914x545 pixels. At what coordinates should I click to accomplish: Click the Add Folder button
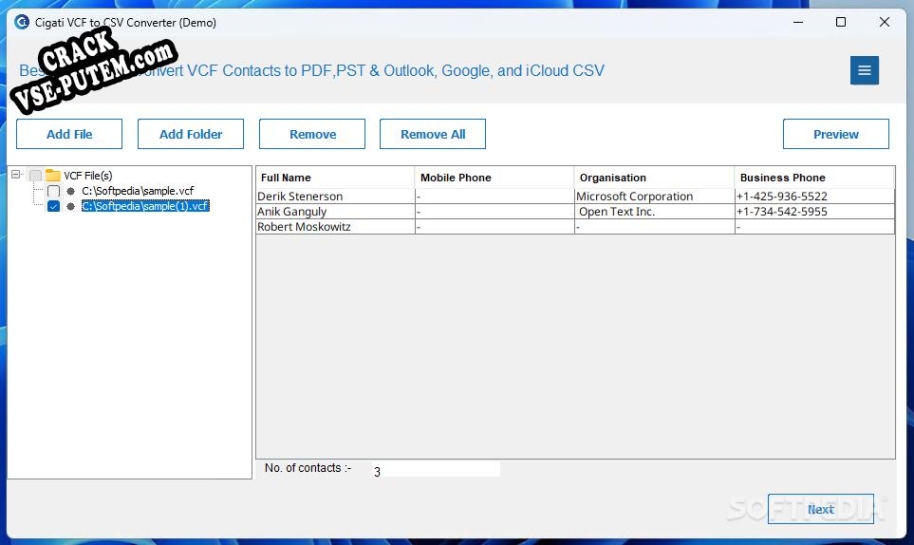[191, 134]
